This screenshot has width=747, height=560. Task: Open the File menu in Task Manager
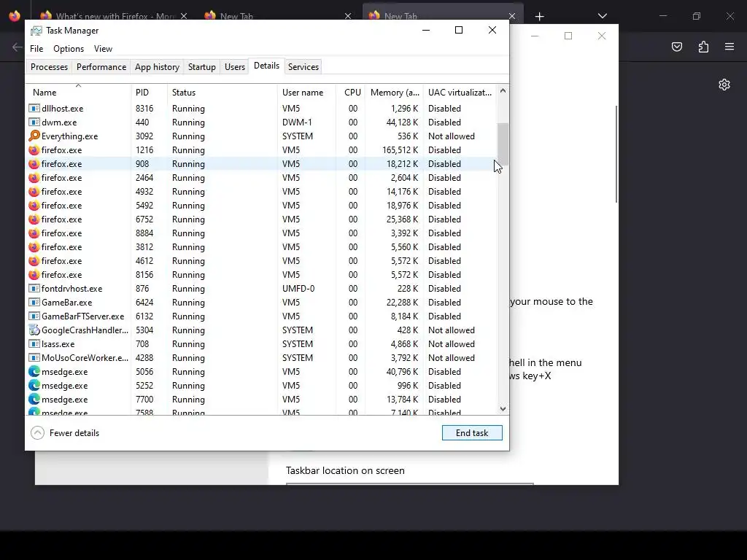click(36, 49)
